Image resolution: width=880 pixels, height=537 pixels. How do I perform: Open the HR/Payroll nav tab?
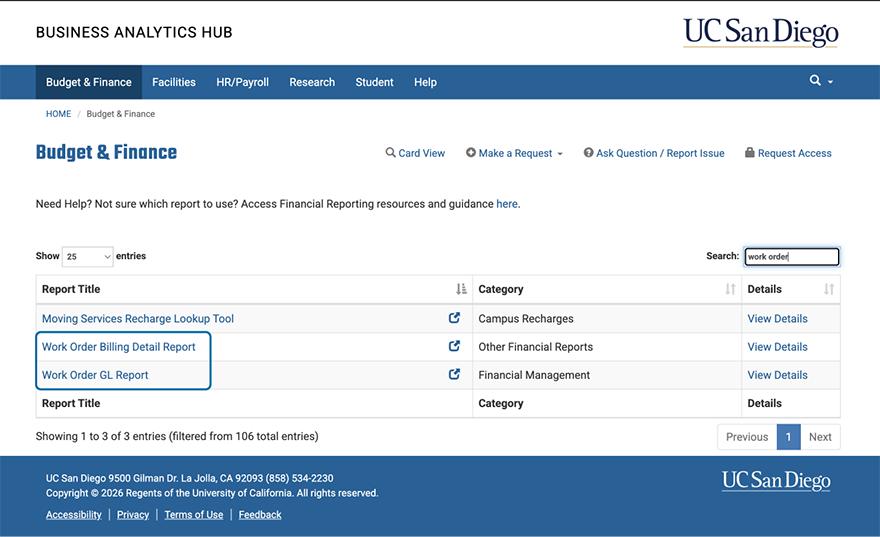click(242, 82)
